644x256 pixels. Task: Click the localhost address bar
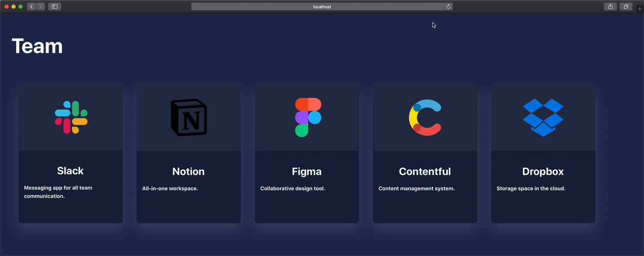tap(322, 6)
